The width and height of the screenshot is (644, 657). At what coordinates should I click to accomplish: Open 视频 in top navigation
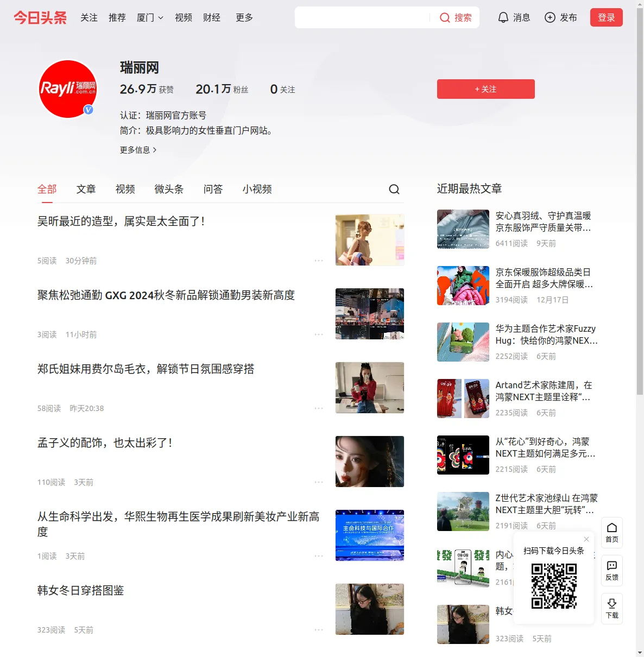tap(184, 17)
